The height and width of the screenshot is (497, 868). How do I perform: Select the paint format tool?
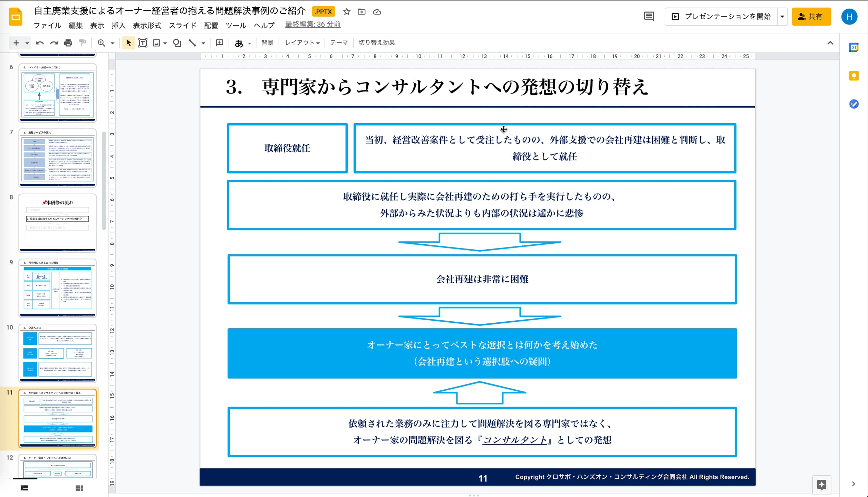pos(82,43)
